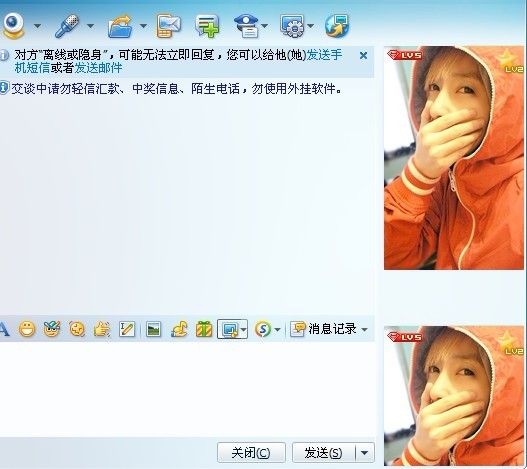The width and height of the screenshot is (527, 469).
Task: Send a window shake nudge
Action: pos(77,329)
